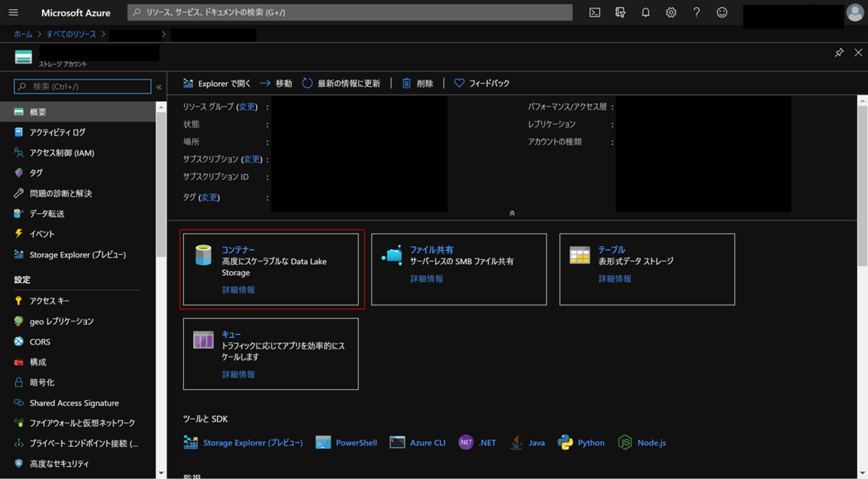This screenshot has width=868, height=479.
Task: Click the コンテナー storage icon
Action: tap(203, 255)
